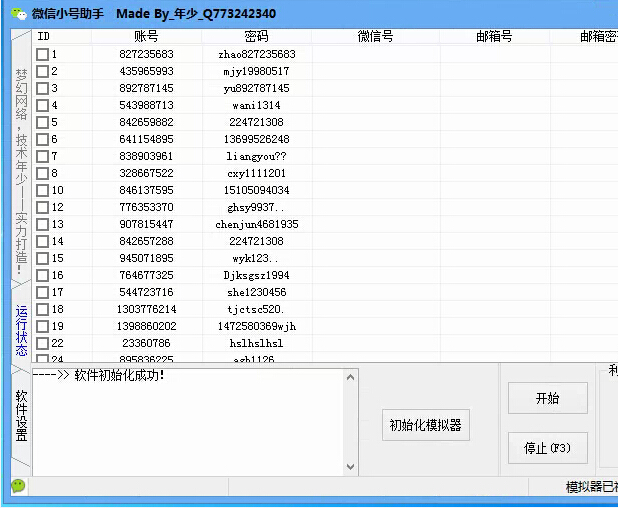618x508 pixels.
Task: Click inside the log output text area
Action: [x=188, y=422]
